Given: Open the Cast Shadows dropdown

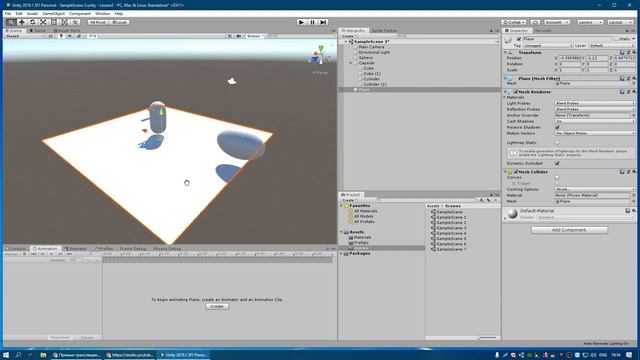Looking at the screenshot, I should 595,121.
